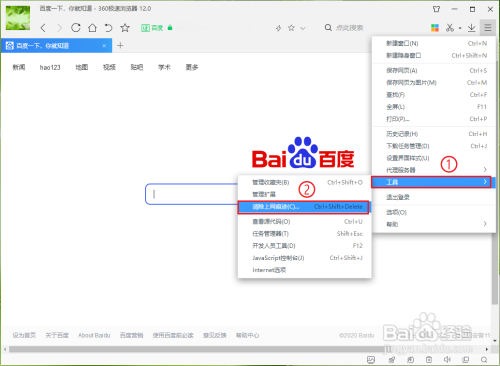Expand the screenshot tool dropdown arrow
Viewport: 500px width, 366px height.
pyautogui.click(x=460, y=28)
